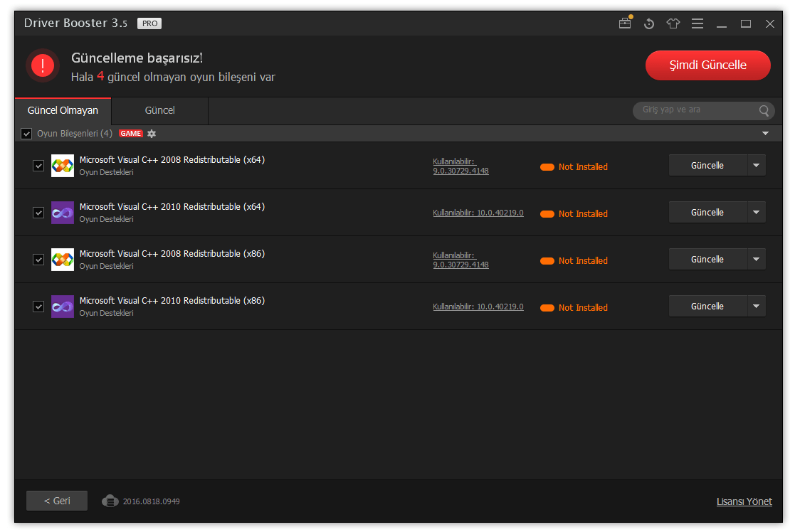
Task: Switch to the Güncel Olmayan tab
Action: [63, 110]
